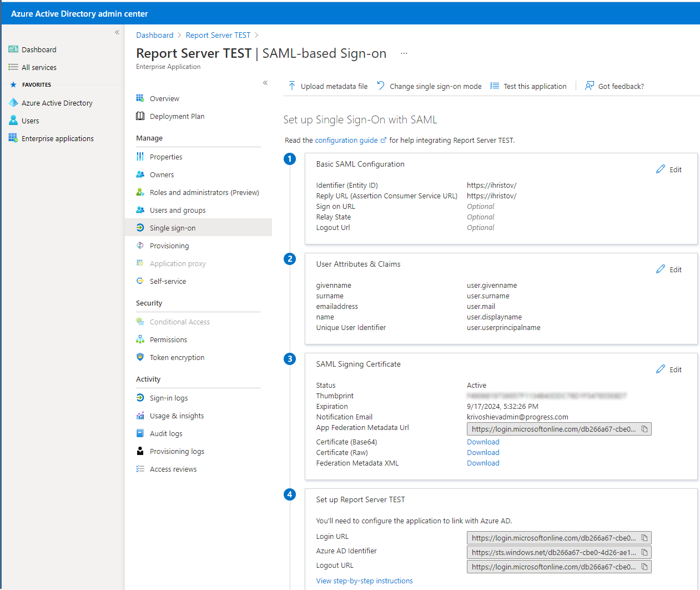Screen dimensions: 700x590
Task: Copy the Azure AD Identifier
Action: (644, 552)
